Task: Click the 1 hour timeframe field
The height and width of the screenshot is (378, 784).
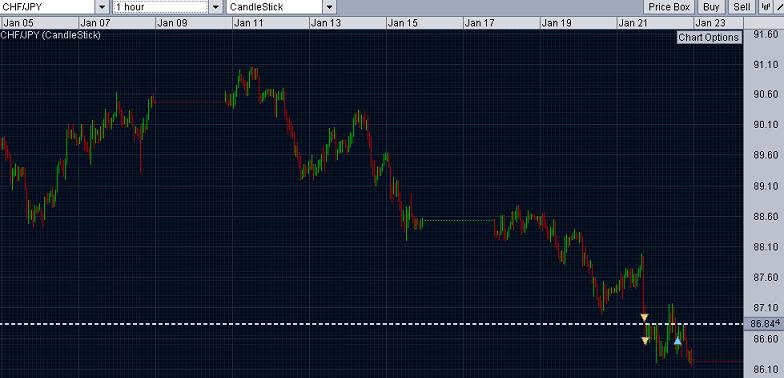Action: point(160,7)
